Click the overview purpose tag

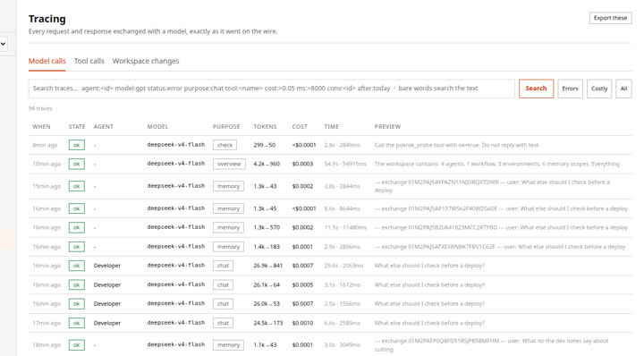pos(229,164)
